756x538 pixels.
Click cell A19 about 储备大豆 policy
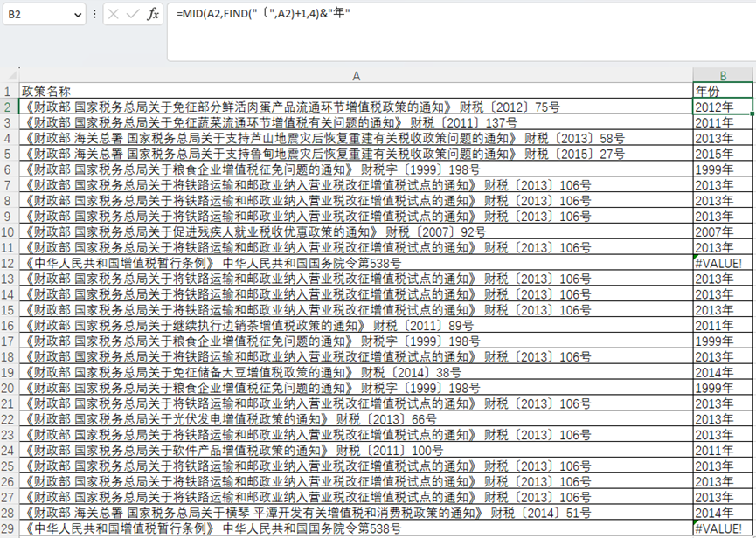point(356,372)
